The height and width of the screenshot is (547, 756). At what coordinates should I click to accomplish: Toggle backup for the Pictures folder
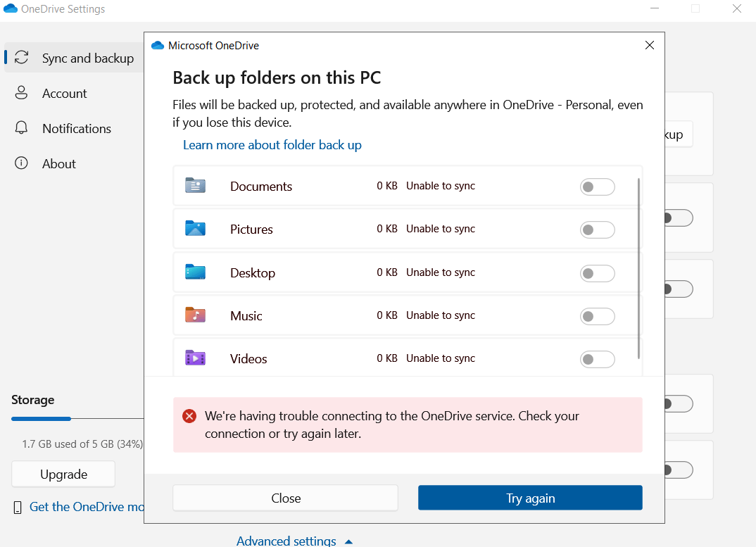[598, 230]
